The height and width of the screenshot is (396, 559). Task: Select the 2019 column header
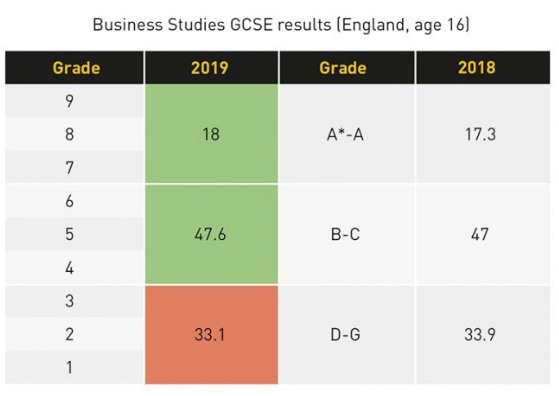211,68
